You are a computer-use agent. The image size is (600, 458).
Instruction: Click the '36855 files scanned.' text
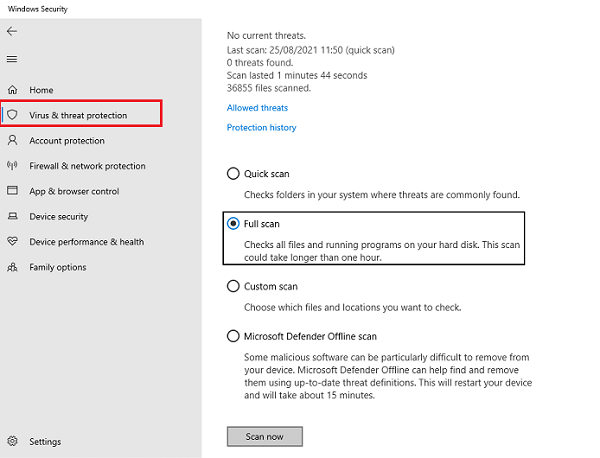[x=269, y=88]
